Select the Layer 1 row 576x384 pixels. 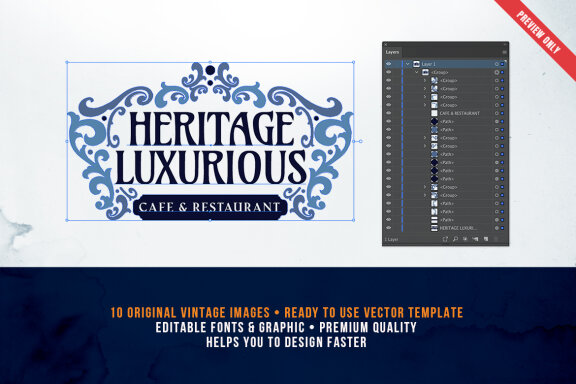[x=445, y=64]
